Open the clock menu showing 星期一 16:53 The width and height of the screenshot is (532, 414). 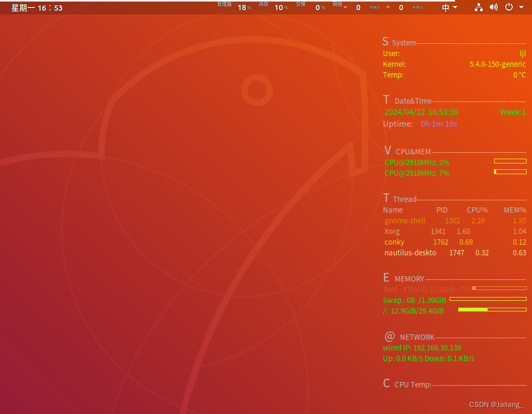37,8
